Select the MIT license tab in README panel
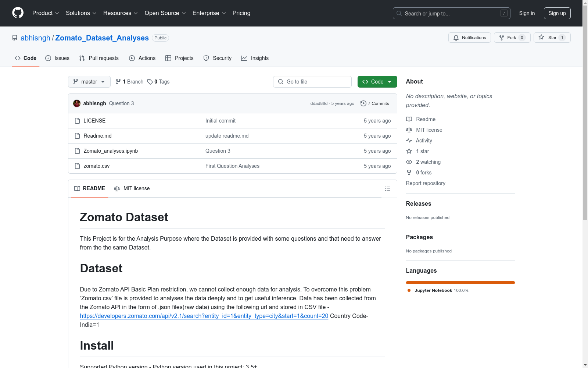The width and height of the screenshot is (588, 368). point(132,188)
